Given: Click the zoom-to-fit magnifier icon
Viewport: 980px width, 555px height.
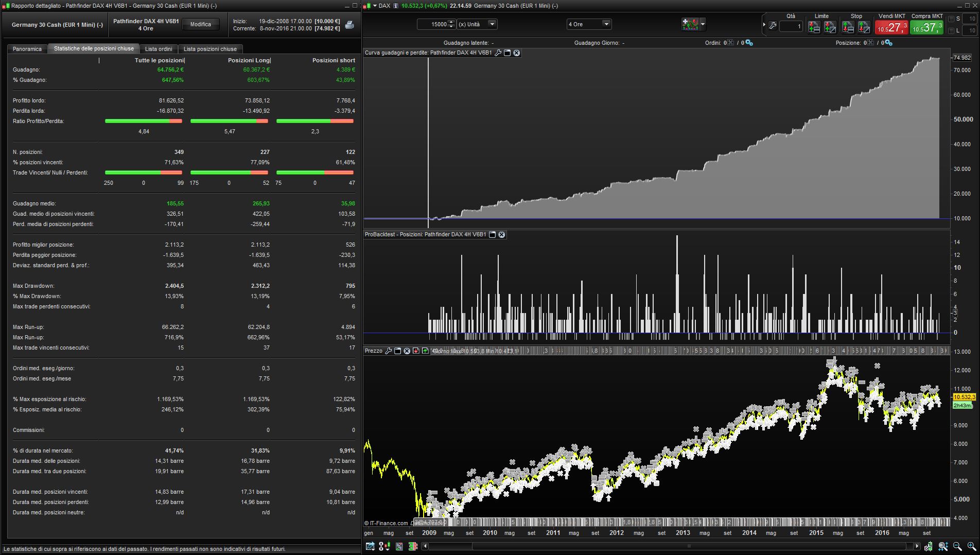Looking at the screenshot, I should tap(943, 546).
